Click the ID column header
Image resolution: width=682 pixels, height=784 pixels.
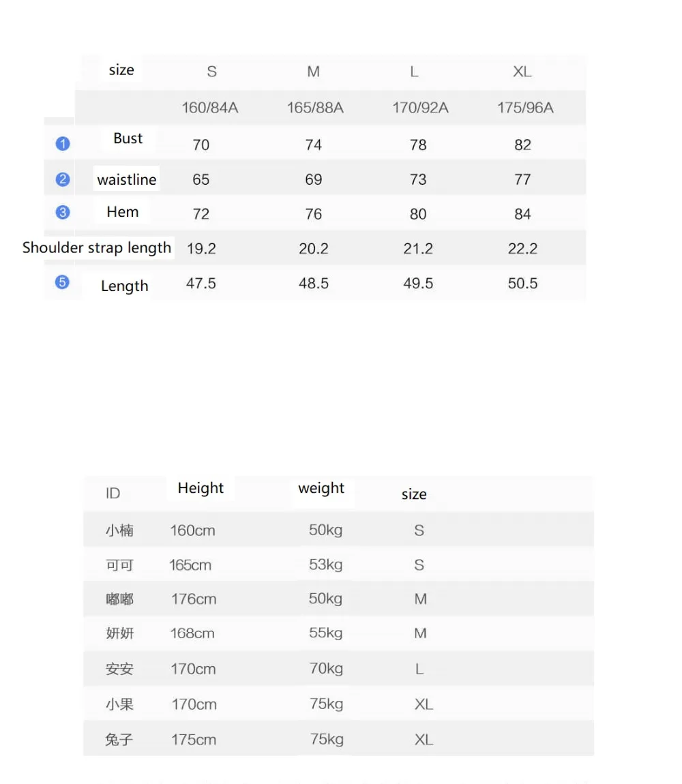113,494
